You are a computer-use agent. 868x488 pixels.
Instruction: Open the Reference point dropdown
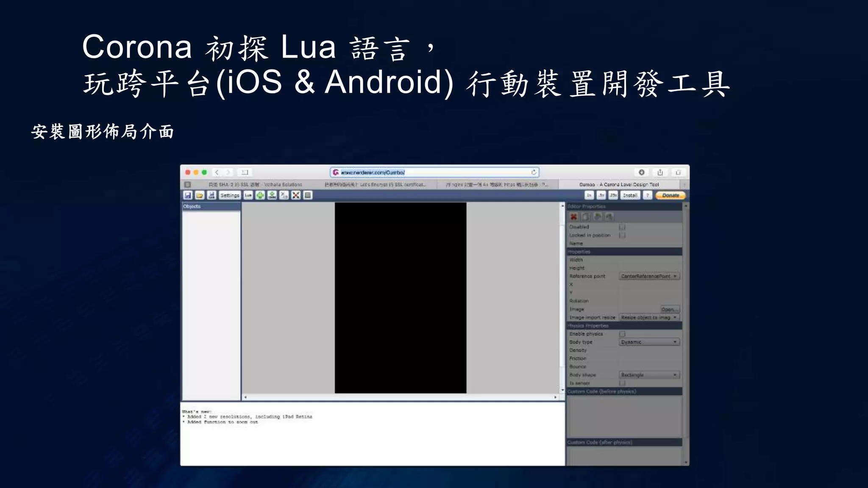coord(649,276)
